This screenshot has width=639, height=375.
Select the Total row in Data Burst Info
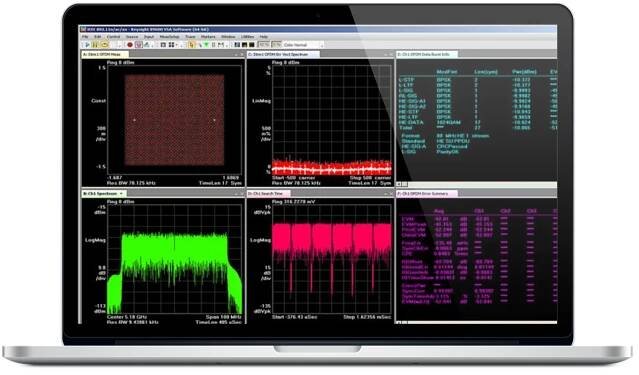(x=478, y=127)
